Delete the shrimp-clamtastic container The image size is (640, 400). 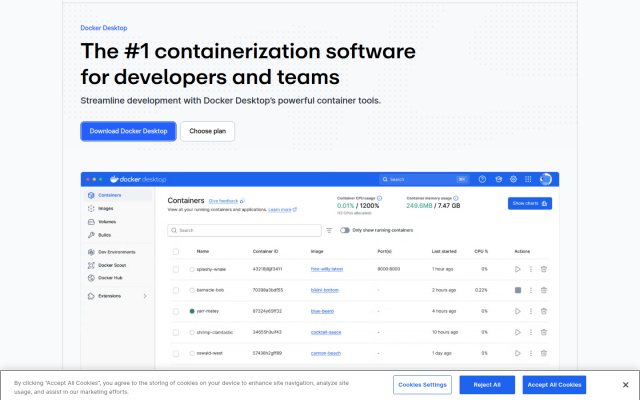(544, 332)
